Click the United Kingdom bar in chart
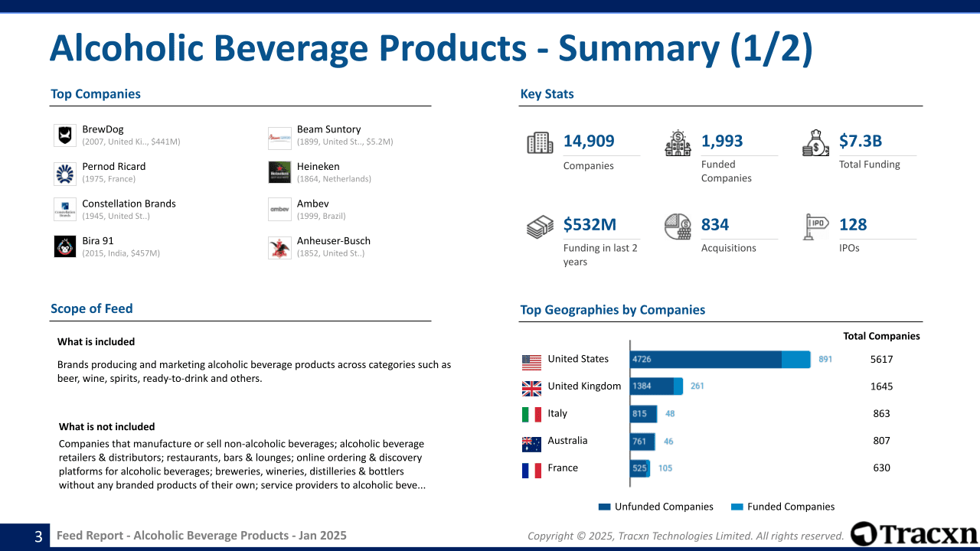Viewport: 980px width, 551px height. (655, 386)
